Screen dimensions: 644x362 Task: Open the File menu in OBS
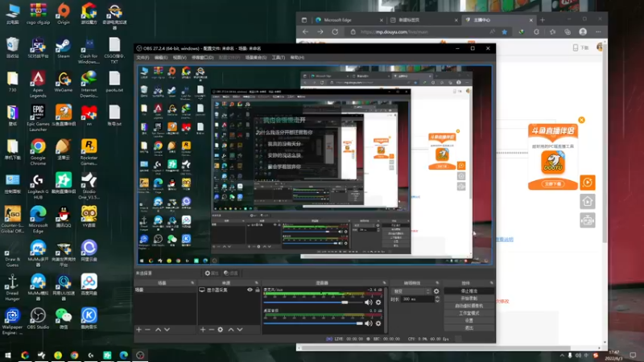point(142,58)
